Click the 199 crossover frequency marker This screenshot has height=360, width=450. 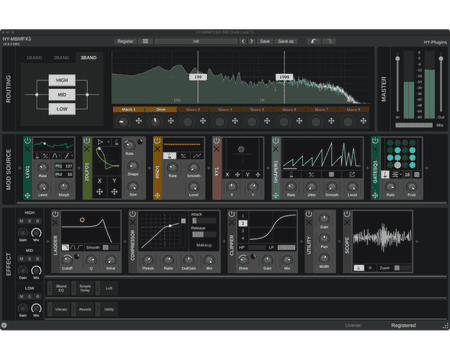click(198, 77)
